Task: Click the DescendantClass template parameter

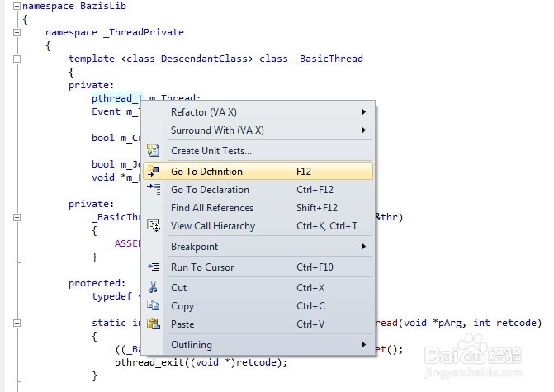Action: (204, 59)
